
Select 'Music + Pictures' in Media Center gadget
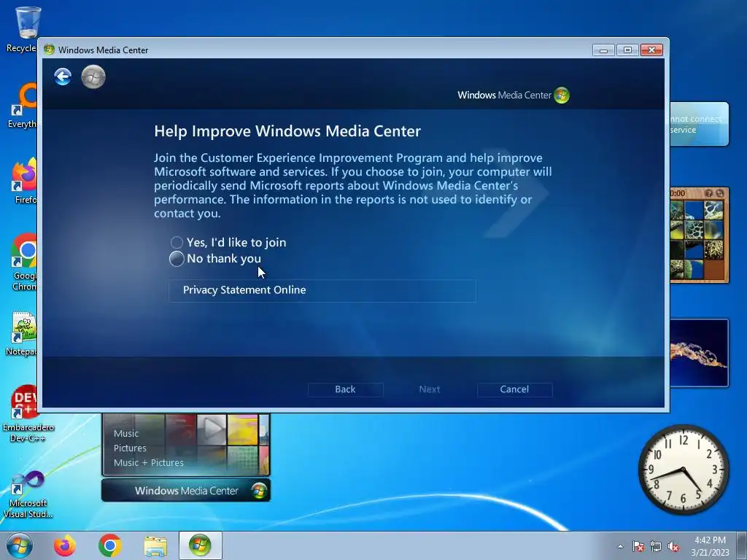coord(149,462)
